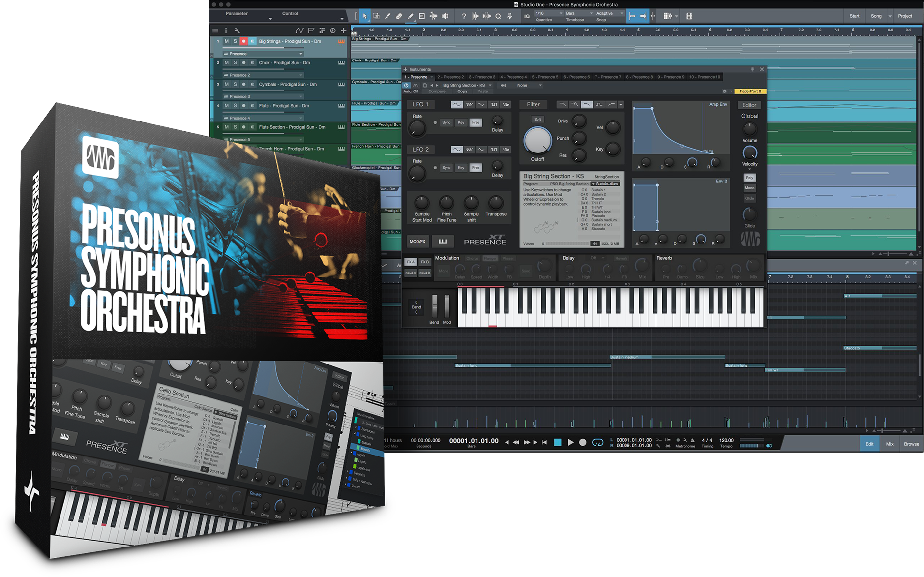Select the Arrow tool in toolbar
Viewport: 924px width, 577px height.
click(x=365, y=16)
